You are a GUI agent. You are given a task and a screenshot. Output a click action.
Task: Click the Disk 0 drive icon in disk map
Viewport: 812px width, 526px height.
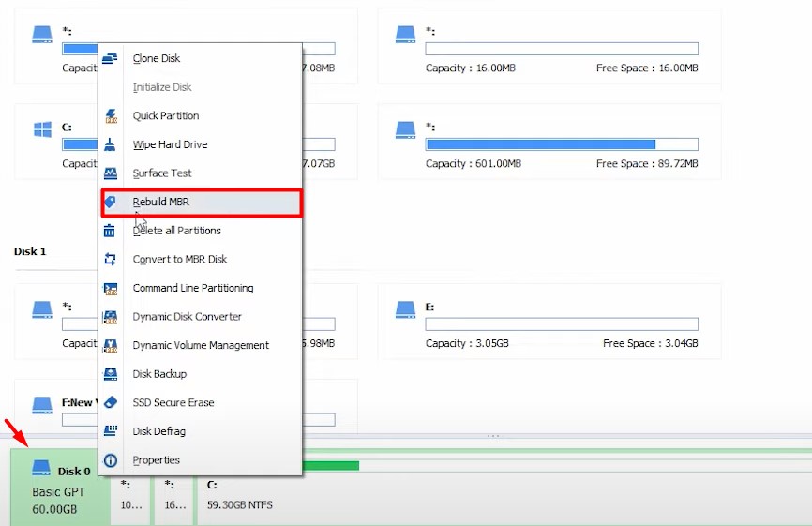tap(41, 468)
